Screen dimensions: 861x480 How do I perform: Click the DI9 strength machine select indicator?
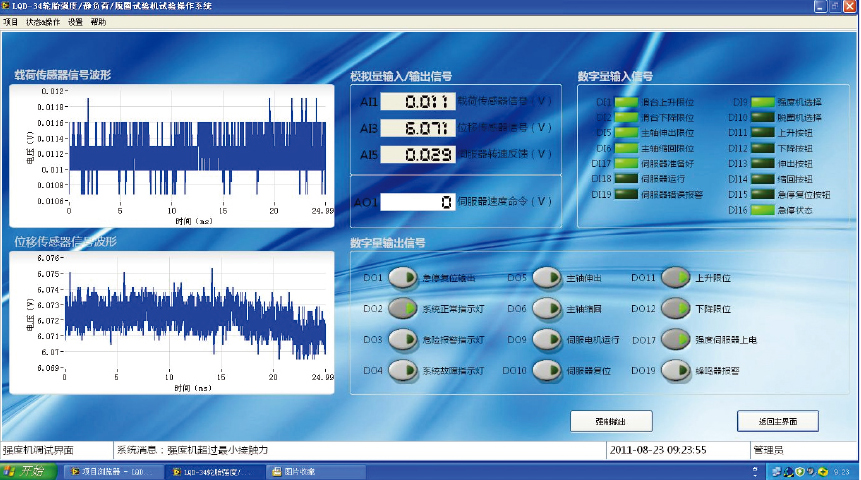point(762,102)
